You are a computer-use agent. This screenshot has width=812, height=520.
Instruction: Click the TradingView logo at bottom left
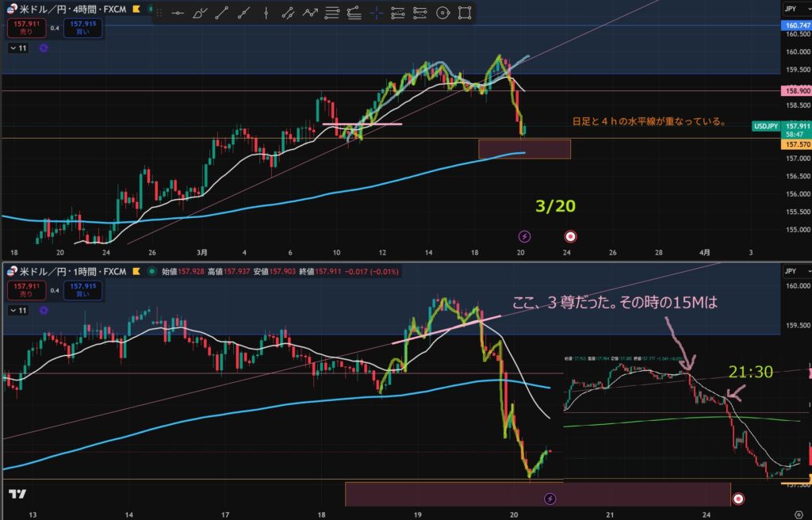point(16,495)
